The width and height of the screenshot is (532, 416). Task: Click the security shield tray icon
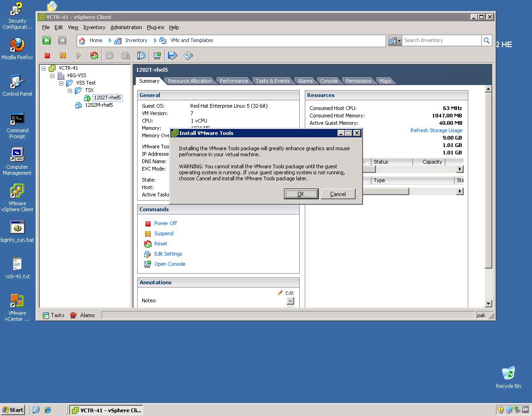click(x=501, y=410)
